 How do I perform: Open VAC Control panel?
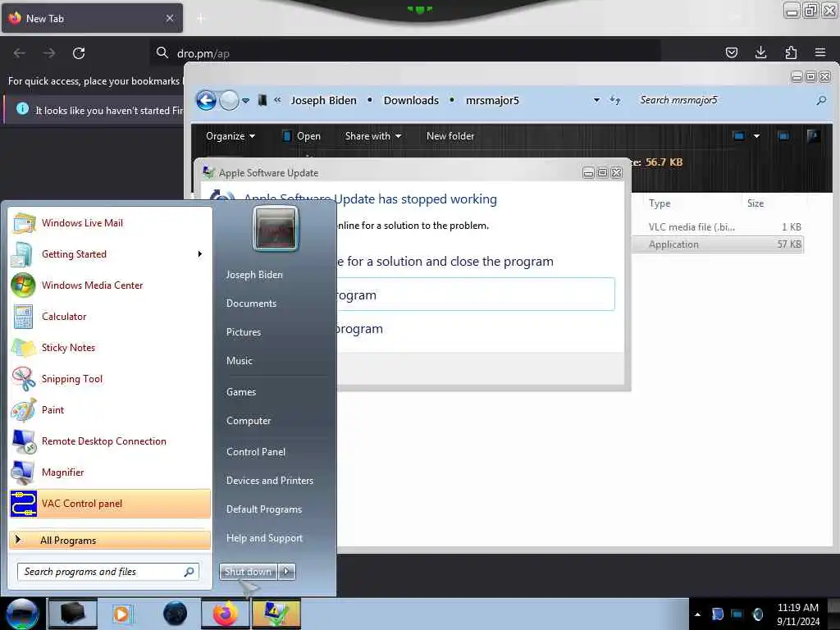(110, 504)
